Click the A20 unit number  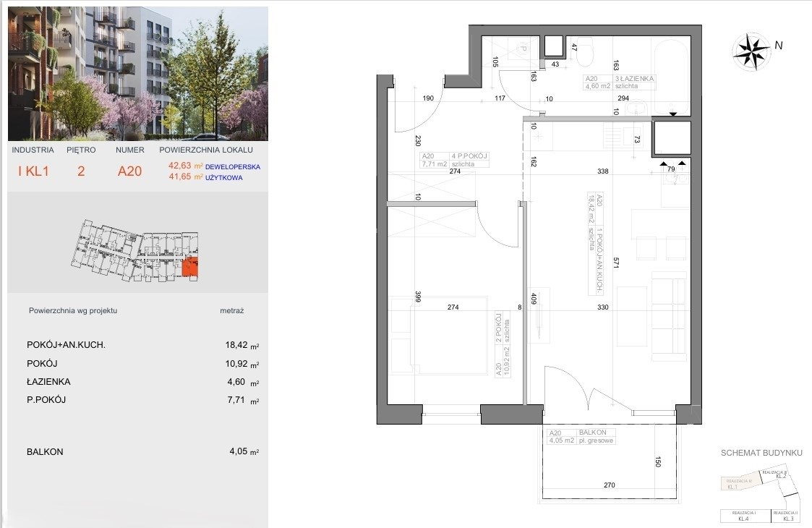point(130,171)
